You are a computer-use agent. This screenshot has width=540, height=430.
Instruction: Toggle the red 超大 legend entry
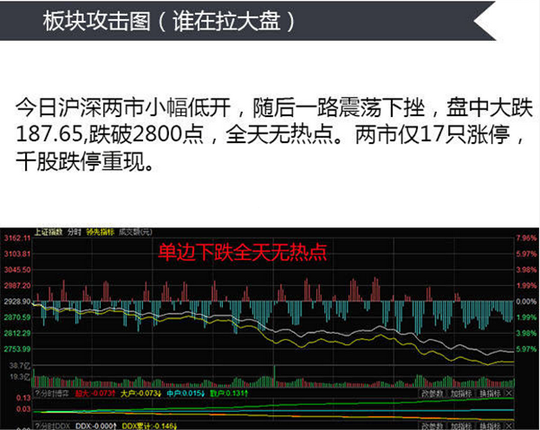pos(95,393)
